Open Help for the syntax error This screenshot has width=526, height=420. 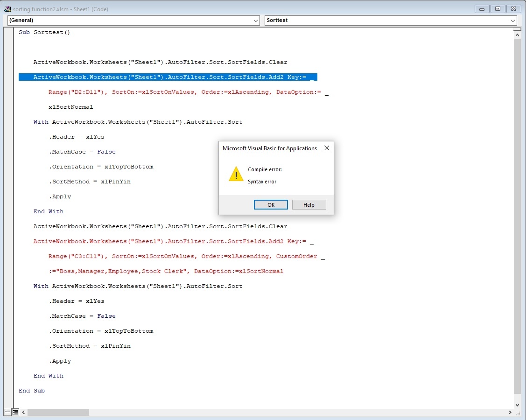(309, 204)
